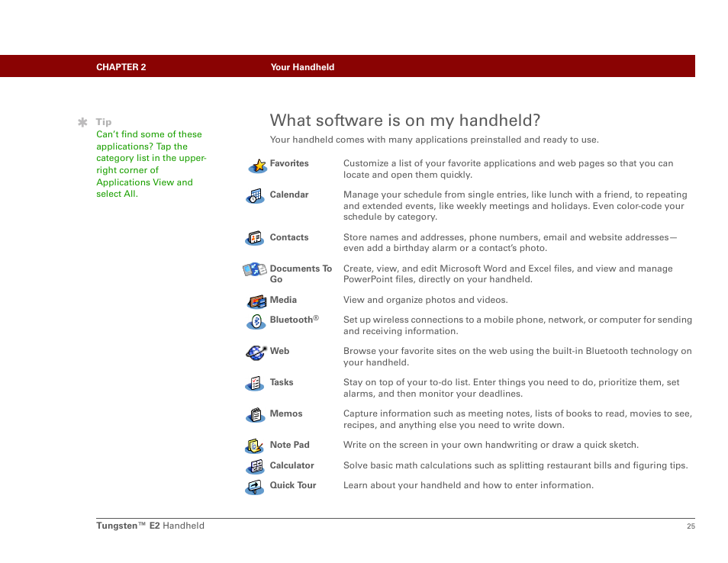Click the Memos notepad icon

[255, 415]
